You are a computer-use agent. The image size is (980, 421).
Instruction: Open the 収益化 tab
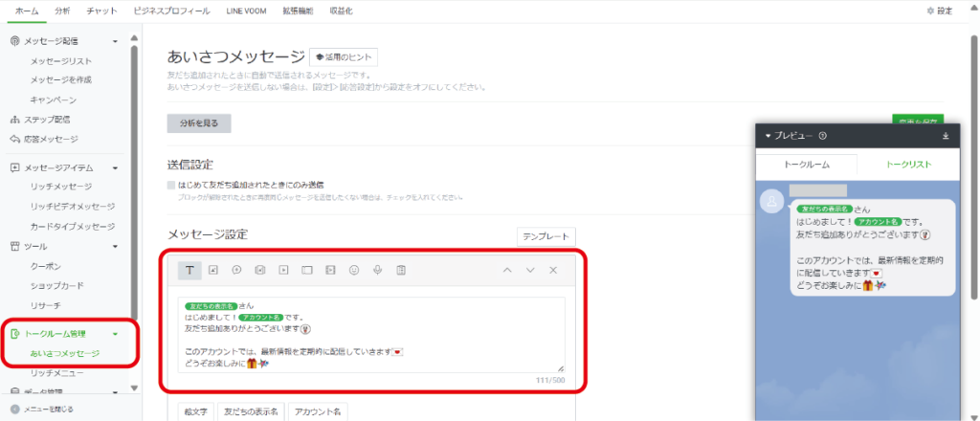(342, 11)
